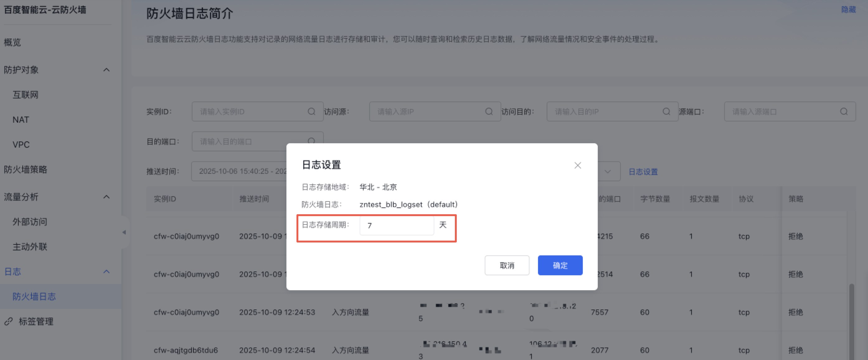Open the 概览 menu item
The height and width of the screenshot is (360, 868).
point(12,42)
